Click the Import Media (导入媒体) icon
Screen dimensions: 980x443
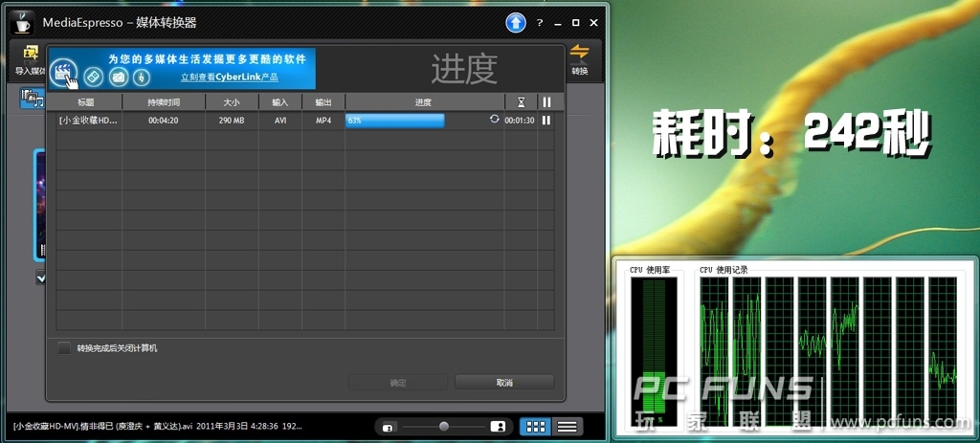(31, 55)
